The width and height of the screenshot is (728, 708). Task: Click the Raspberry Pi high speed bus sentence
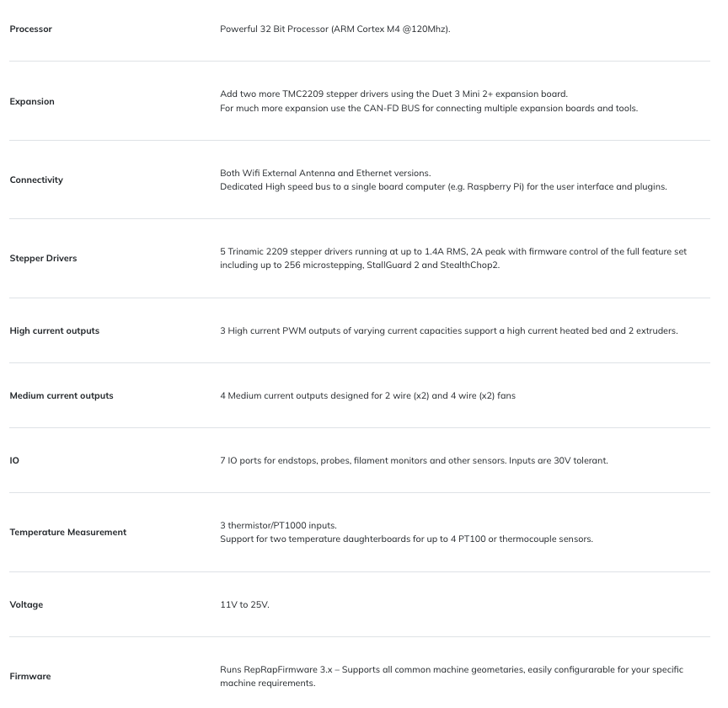pos(443,187)
